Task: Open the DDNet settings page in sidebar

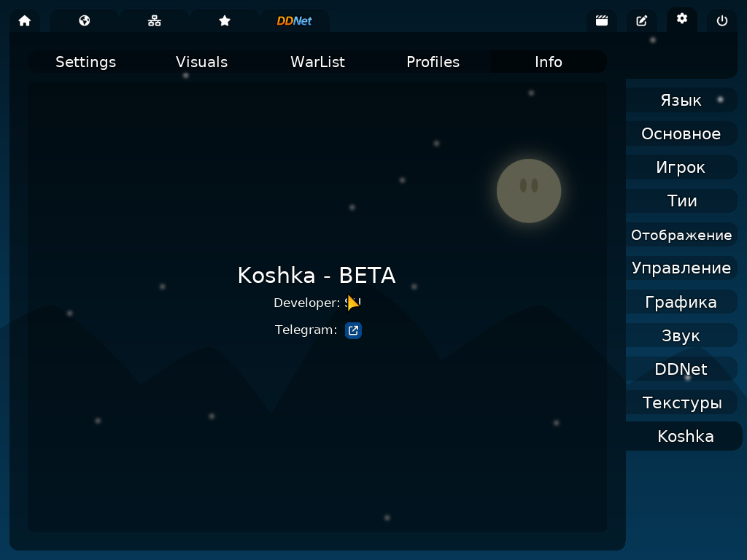Action: point(682,369)
